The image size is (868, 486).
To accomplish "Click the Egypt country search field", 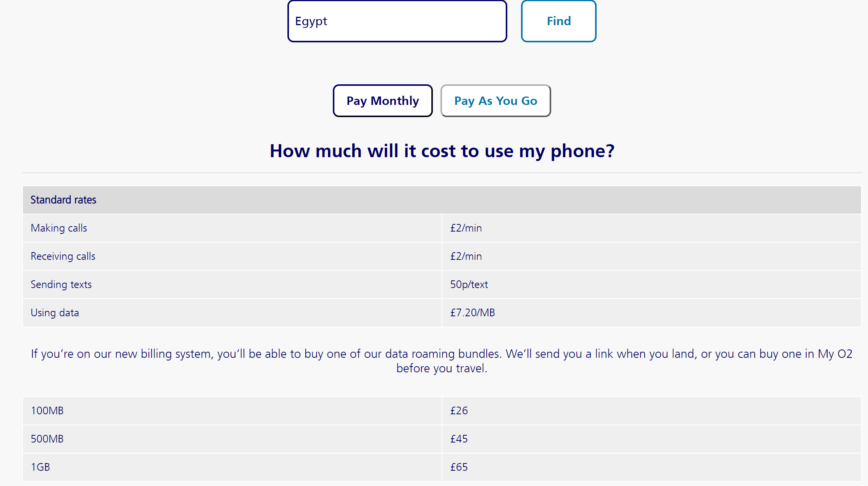I will 397,21.
